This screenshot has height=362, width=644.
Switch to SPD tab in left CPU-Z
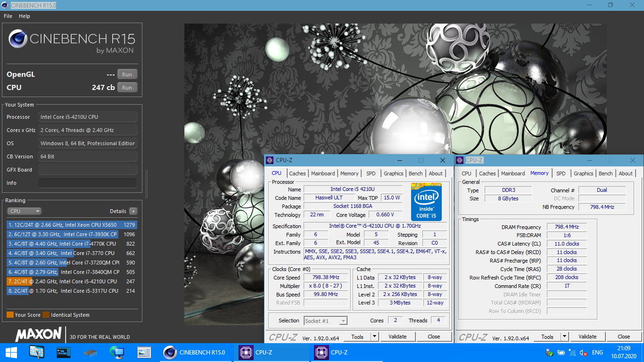coord(371,173)
